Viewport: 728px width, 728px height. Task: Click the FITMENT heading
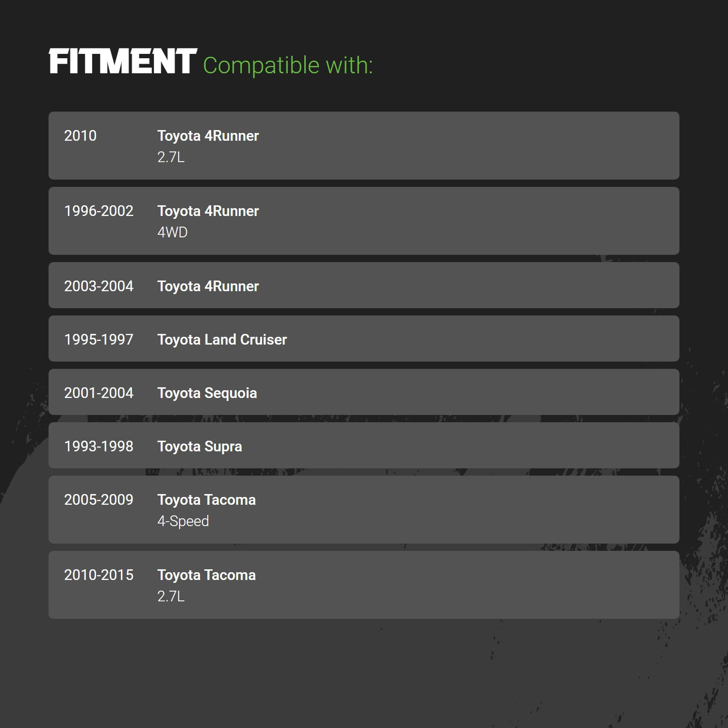123,62
